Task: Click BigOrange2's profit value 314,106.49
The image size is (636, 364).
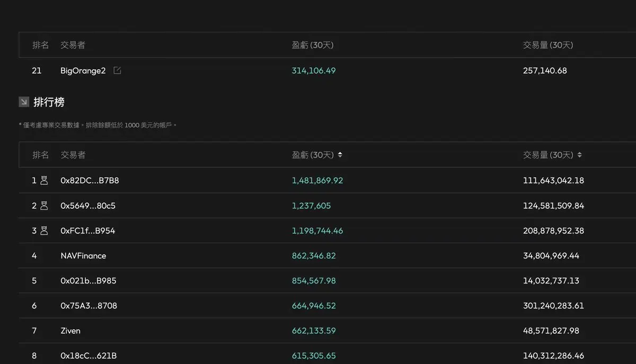Action: click(x=313, y=70)
